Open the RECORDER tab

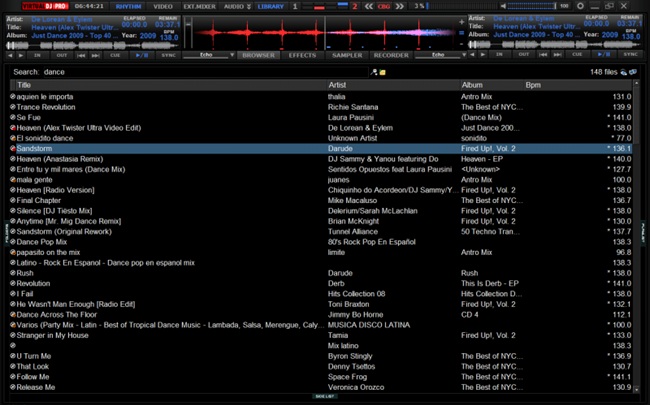pyautogui.click(x=391, y=55)
